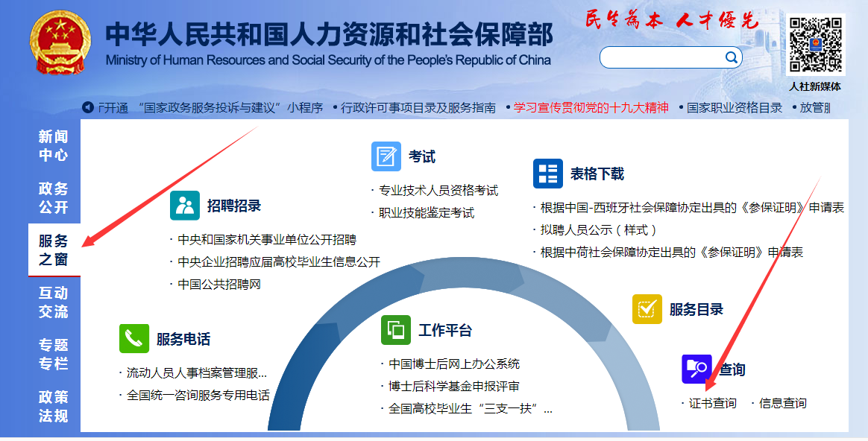Screen dimensions: 868x441
Task: Click the 服务电话 green phone icon
Action: [x=134, y=338]
